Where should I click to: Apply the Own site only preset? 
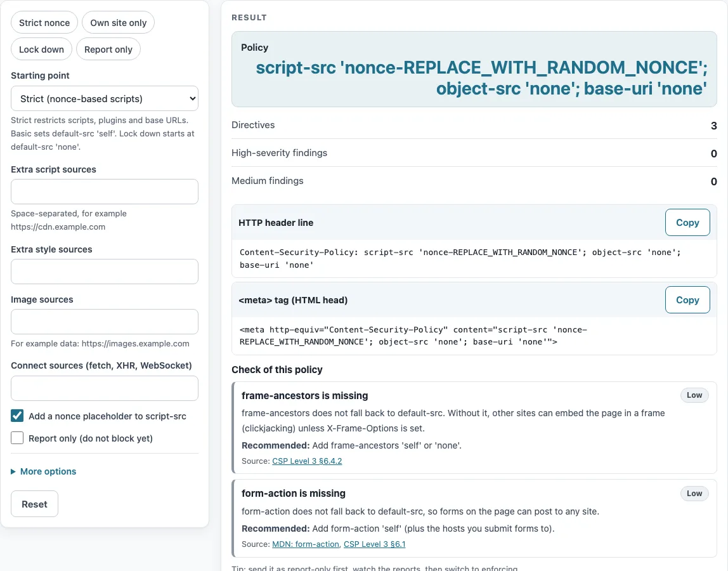coord(118,23)
